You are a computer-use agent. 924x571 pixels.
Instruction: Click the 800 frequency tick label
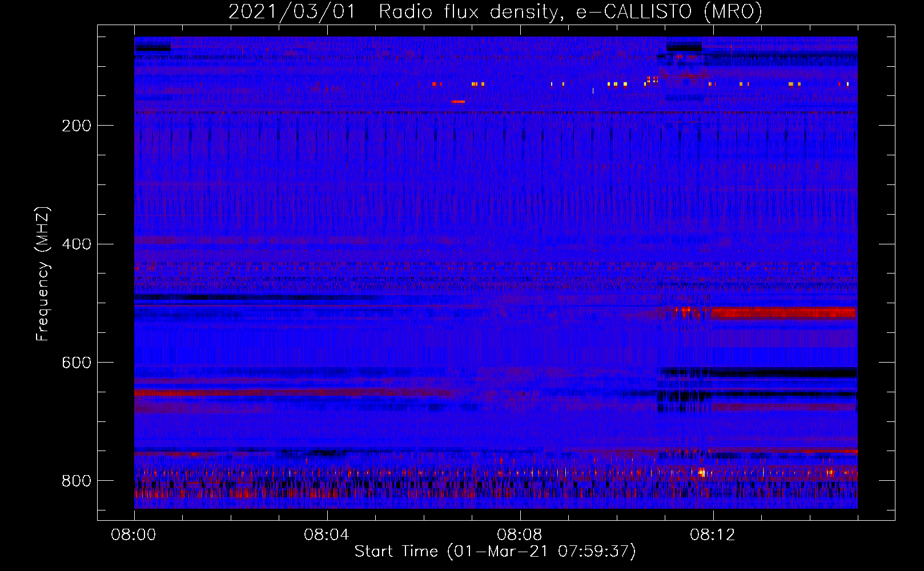(77, 481)
